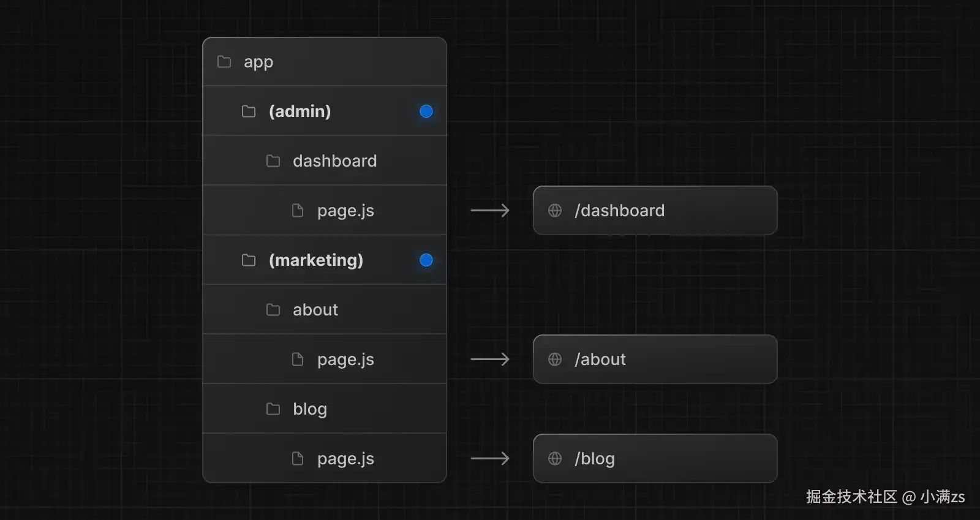Open page.js under the about folder
Screen dimensions: 980x520
pyautogui.click(x=345, y=360)
